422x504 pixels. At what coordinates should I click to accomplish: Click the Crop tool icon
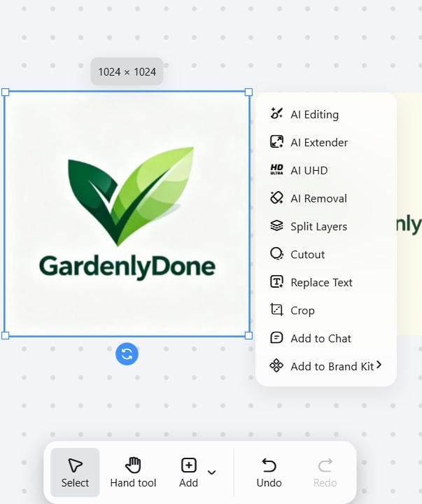pos(276,310)
